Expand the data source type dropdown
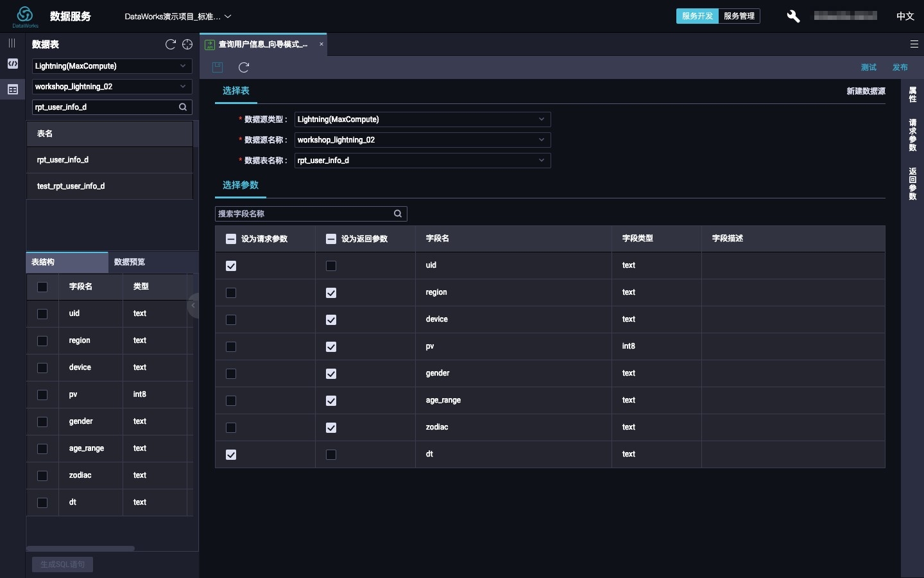This screenshot has width=924, height=578. (x=422, y=119)
